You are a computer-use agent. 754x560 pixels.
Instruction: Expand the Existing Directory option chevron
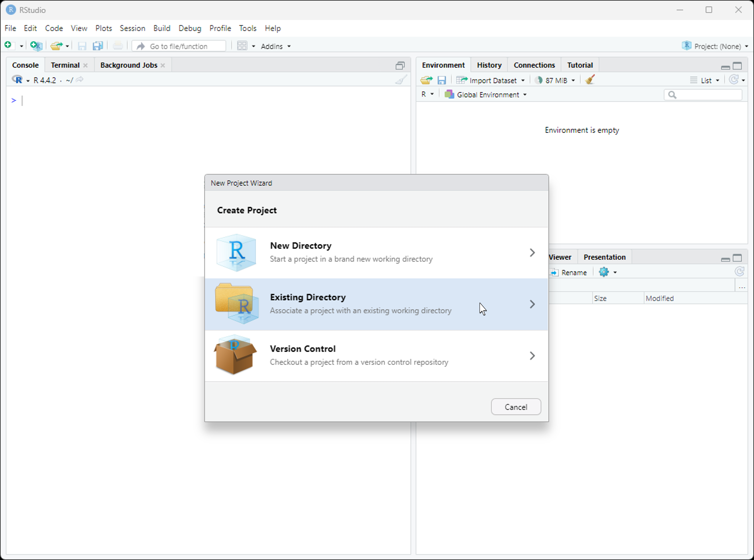click(x=532, y=304)
